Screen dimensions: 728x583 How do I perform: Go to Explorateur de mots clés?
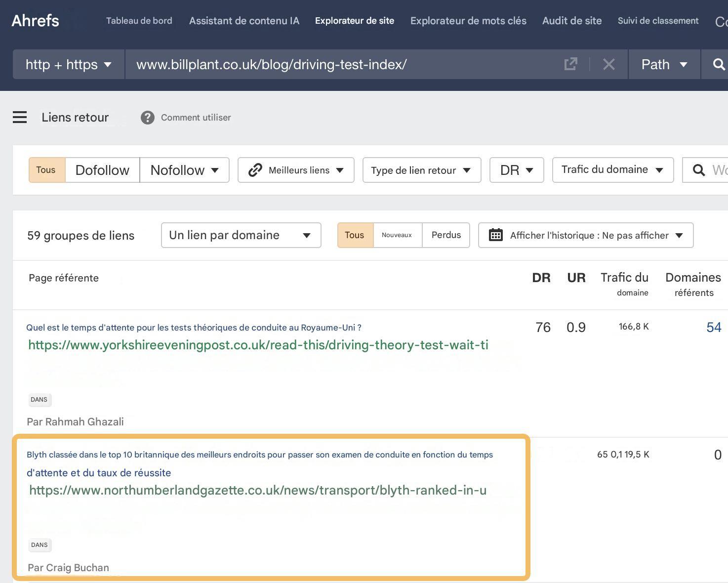point(468,21)
